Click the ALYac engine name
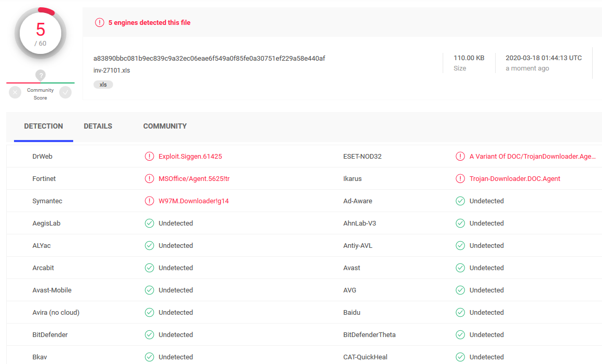The height and width of the screenshot is (364, 602). (x=42, y=245)
